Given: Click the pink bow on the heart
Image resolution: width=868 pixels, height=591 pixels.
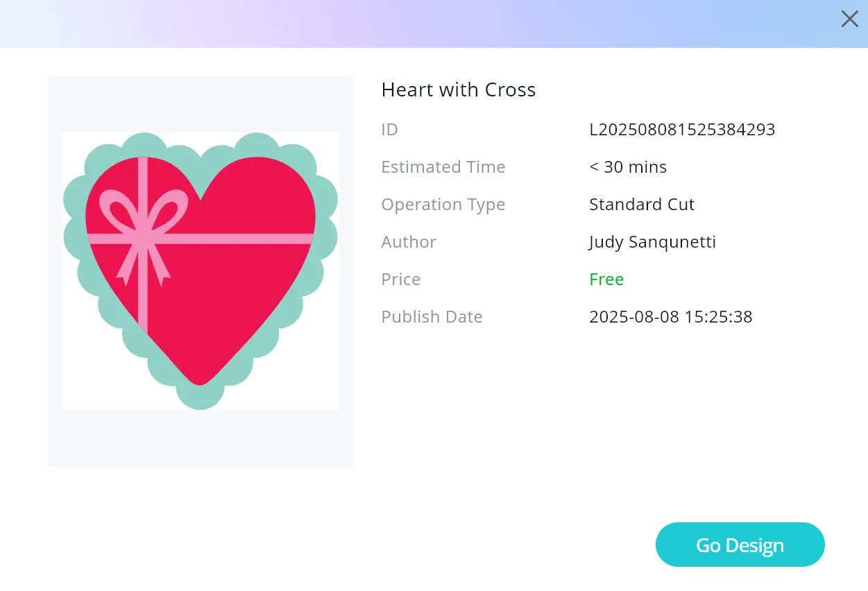Looking at the screenshot, I should click(x=142, y=212).
